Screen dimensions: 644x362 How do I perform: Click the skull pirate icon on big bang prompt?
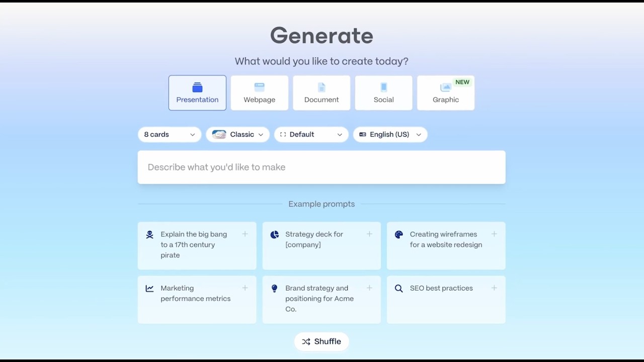click(149, 234)
